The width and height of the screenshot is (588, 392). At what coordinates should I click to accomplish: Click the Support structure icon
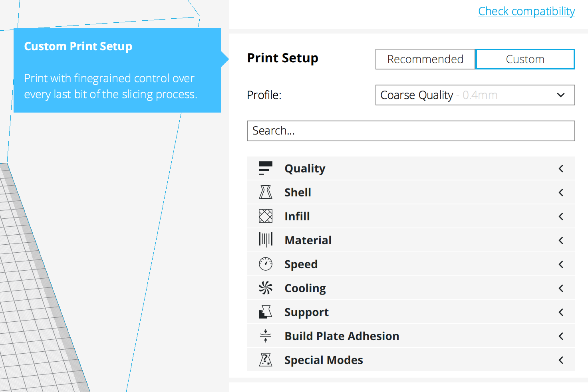265,312
